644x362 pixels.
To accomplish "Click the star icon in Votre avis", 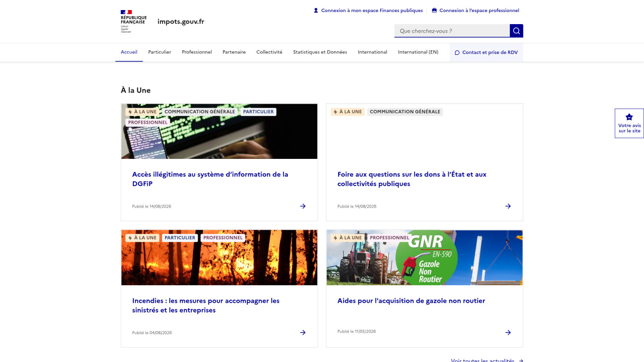I will (x=629, y=117).
